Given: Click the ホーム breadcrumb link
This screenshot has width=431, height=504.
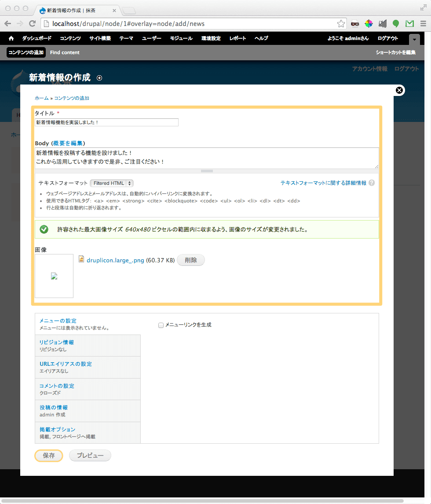Looking at the screenshot, I should (x=41, y=98).
